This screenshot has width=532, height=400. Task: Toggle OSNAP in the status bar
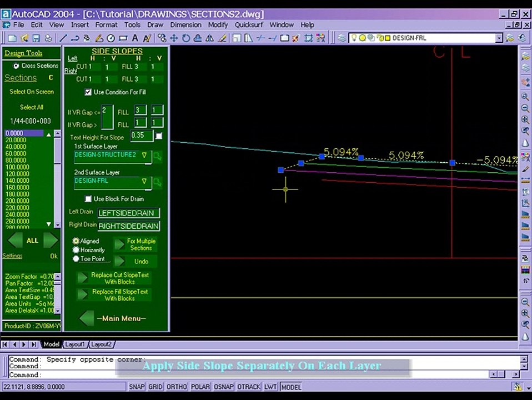coord(224,387)
